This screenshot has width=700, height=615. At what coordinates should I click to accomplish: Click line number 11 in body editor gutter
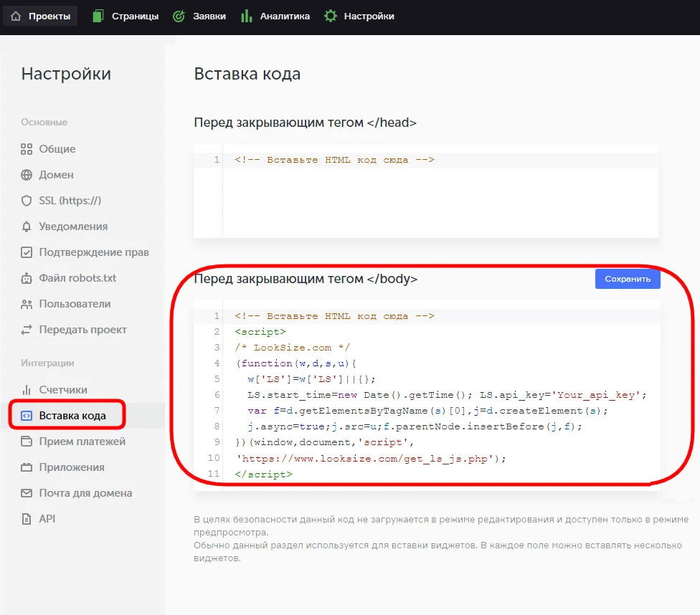coord(214,474)
